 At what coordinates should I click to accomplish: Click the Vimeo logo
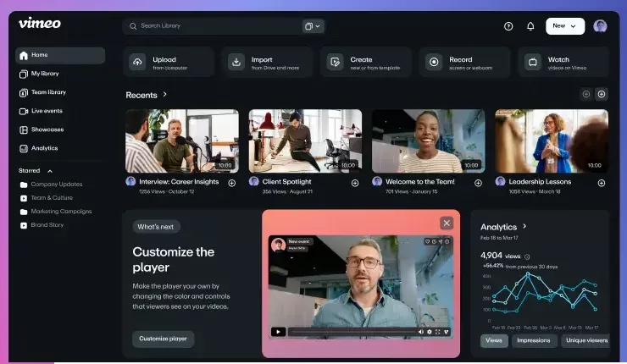pos(40,23)
